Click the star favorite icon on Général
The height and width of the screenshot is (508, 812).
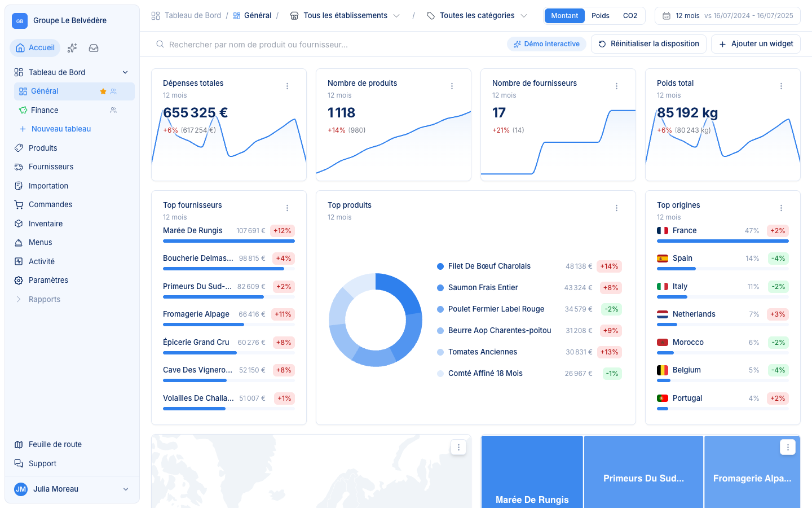103,91
